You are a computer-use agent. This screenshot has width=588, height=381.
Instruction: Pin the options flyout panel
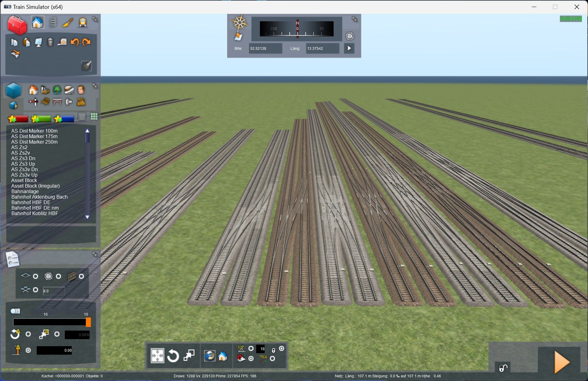click(95, 255)
